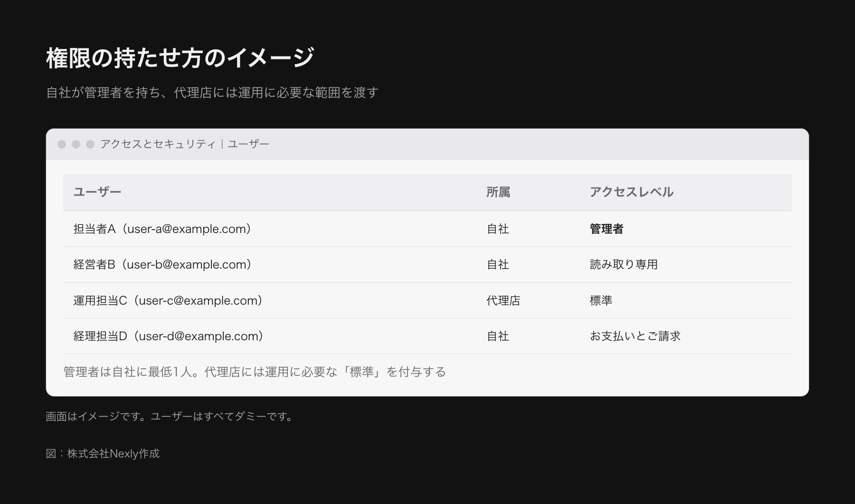Click the heading 権限の持たせ方のイメージ
This screenshot has width=855, height=504.
(x=180, y=58)
